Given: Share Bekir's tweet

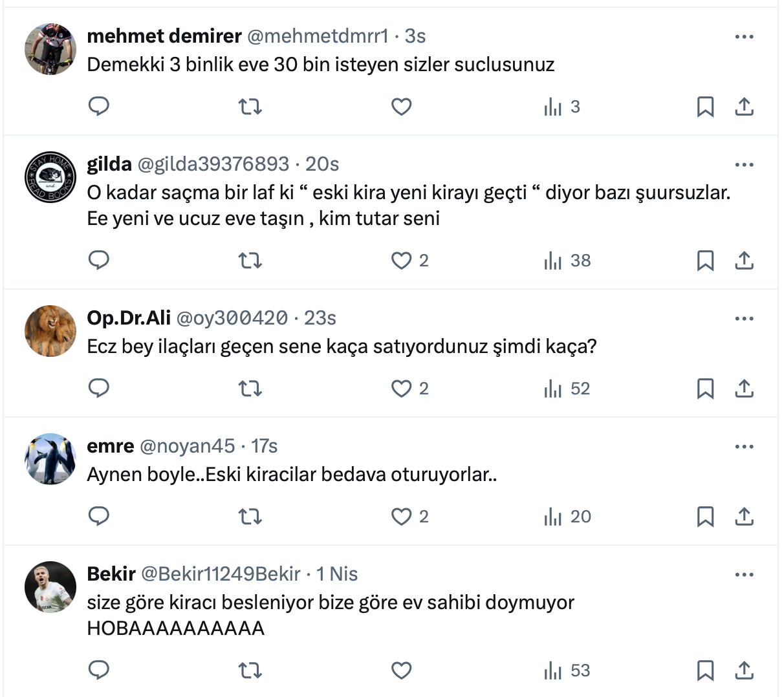Looking at the screenshot, I should (x=745, y=670).
